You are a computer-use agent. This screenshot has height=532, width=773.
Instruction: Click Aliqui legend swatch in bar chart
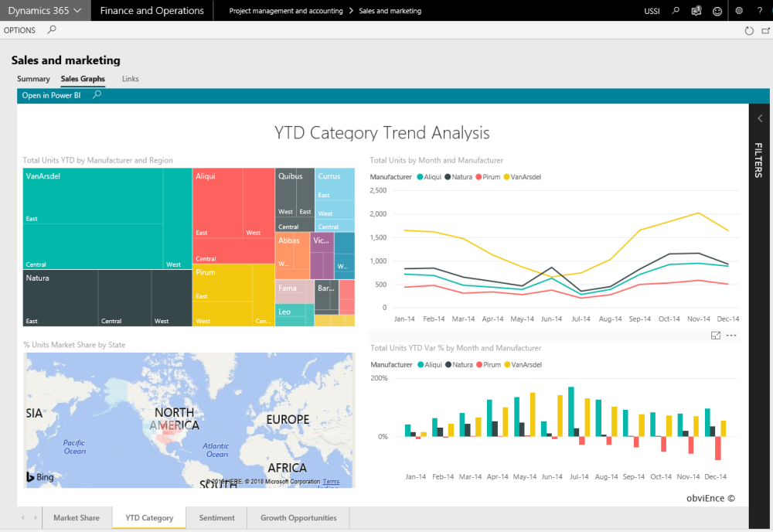(x=421, y=365)
